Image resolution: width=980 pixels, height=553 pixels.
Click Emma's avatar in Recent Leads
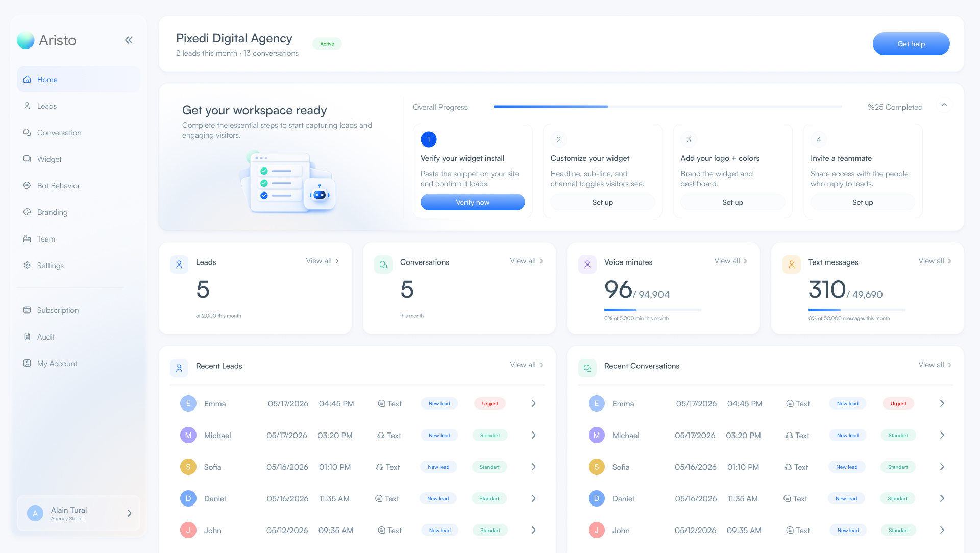tap(188, 404)
